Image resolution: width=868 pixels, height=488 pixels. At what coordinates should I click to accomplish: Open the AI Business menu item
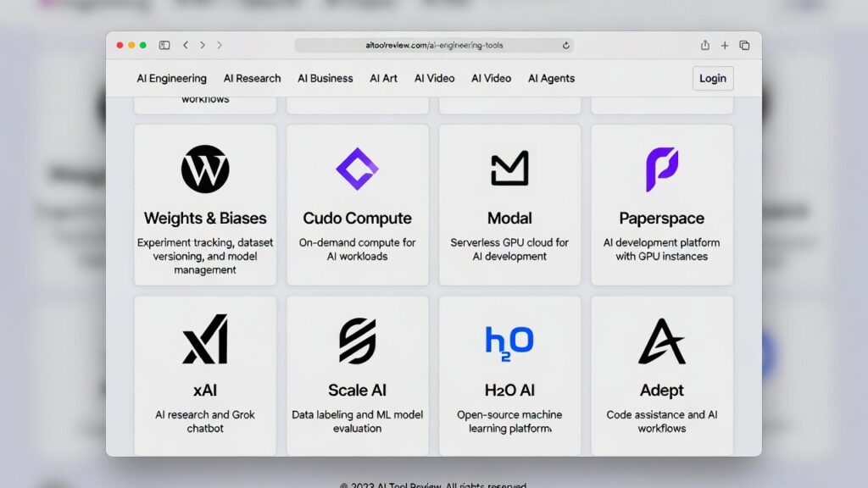(x=325, y=79)
